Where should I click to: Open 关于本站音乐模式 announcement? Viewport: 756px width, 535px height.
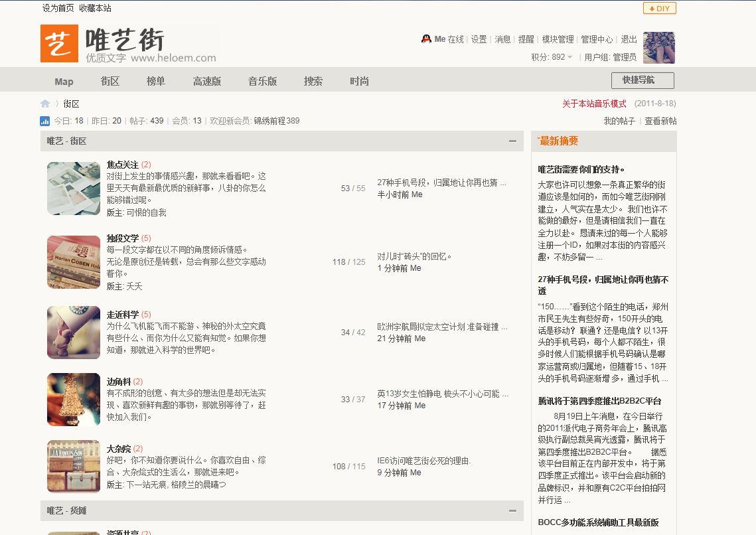click(x=594, y=104)
